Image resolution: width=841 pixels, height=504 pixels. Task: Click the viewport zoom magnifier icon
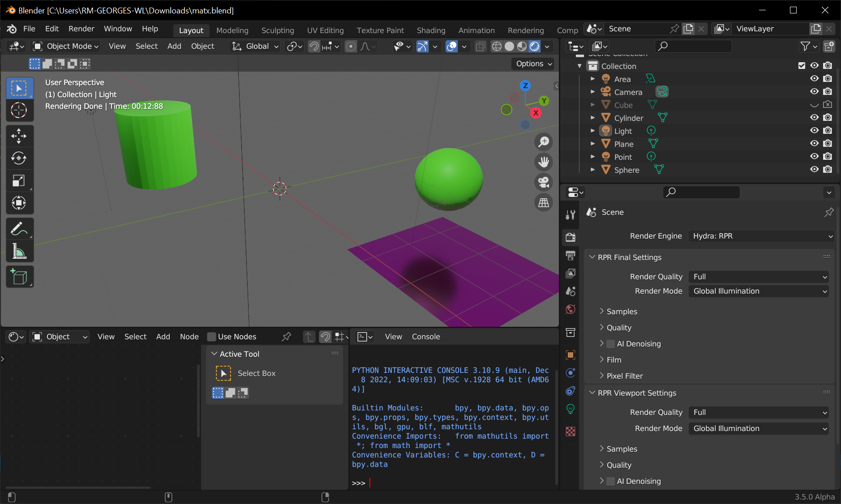[544, 142]
